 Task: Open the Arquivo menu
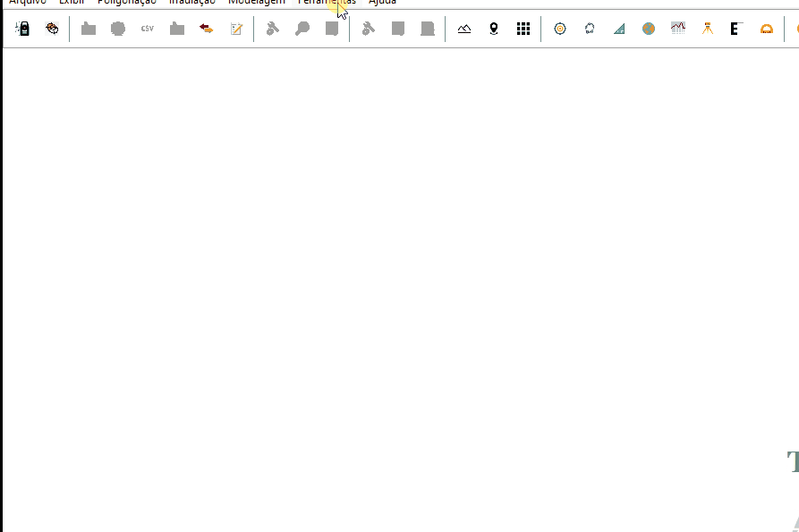click(x=28, y=2)
